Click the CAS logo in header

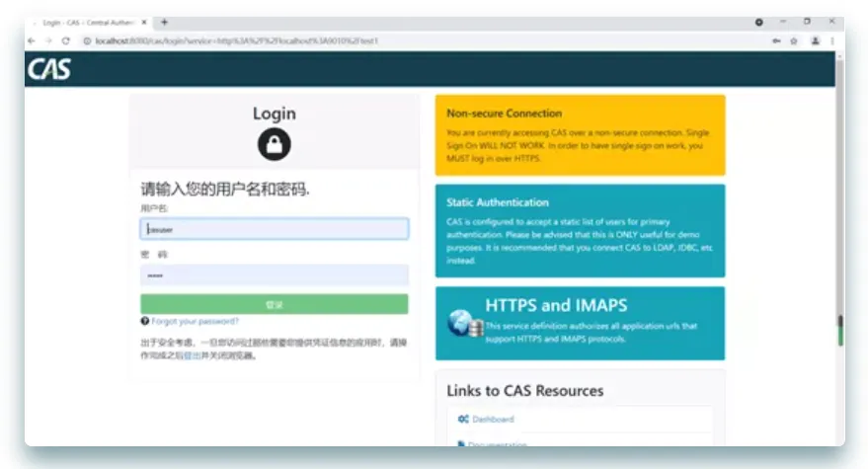point(49,69)
